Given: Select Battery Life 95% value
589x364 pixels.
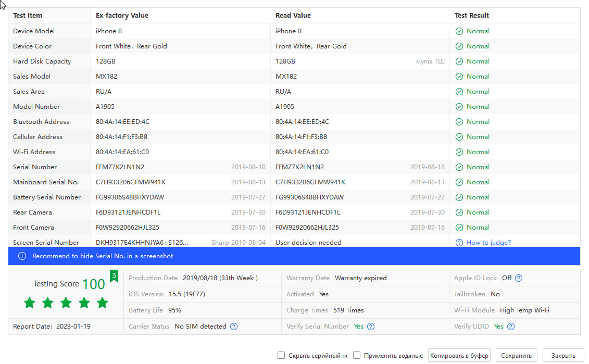Looking at the screenshot, I should click(x=174, y=310).
